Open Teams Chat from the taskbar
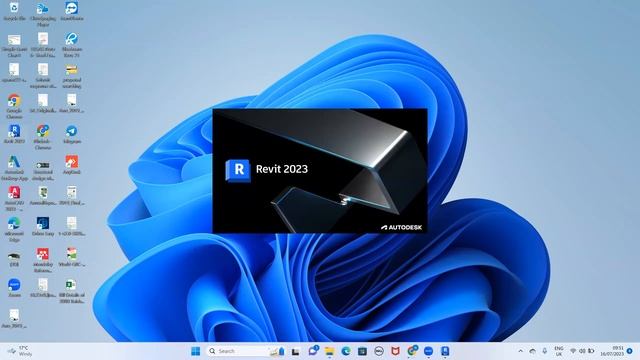640x360 pixels. (x=313, y=351)
